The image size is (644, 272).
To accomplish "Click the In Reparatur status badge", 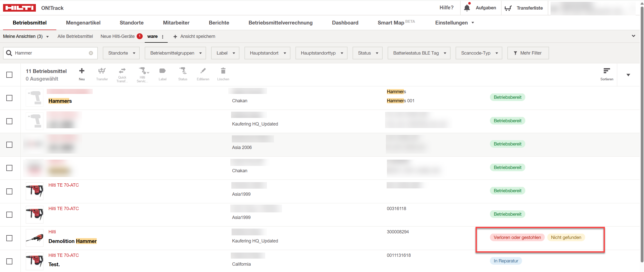I will click(x=506, y=261).
